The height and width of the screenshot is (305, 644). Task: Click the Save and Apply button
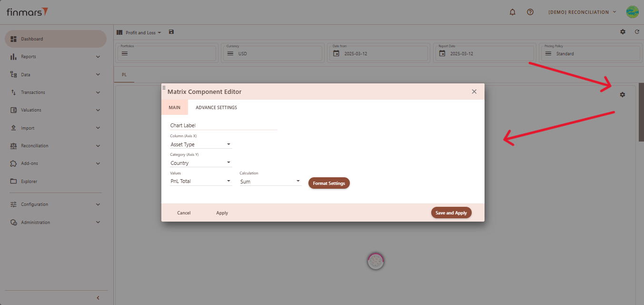point(451,213)
